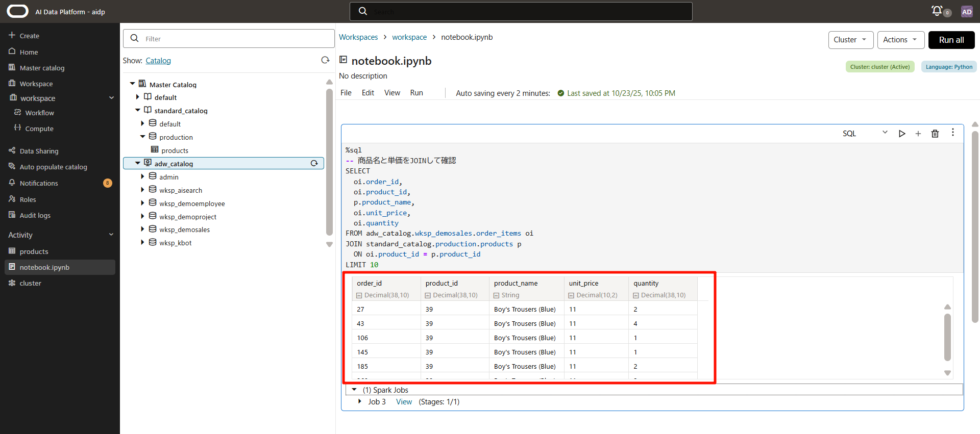Viewport: 980px width, 434px height.
Task: Collapse the Spark Jobs section
Action: (x=354, y=390)
